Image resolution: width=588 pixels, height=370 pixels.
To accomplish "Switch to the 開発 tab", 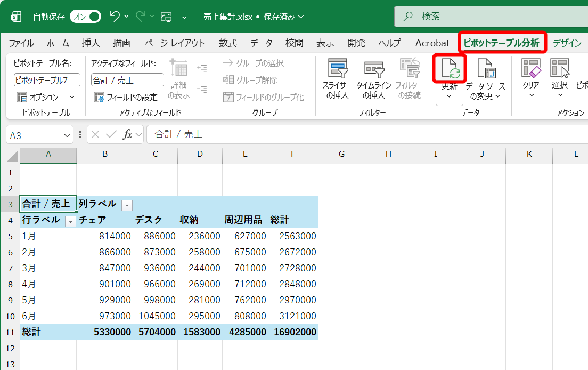I will pos(356,43).
